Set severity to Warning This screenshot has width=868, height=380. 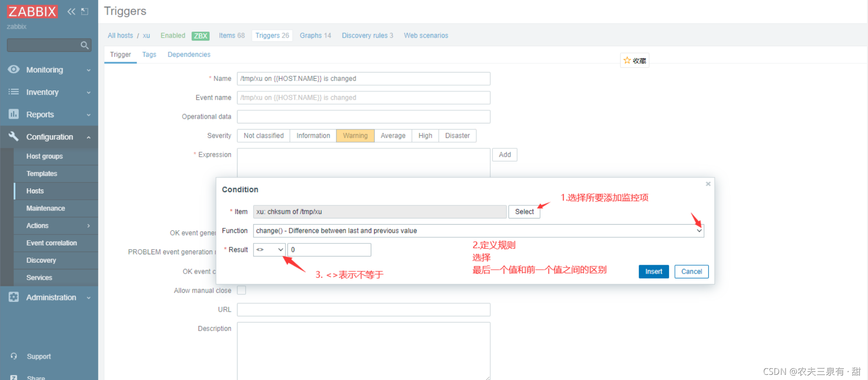[x=355, y=136]
